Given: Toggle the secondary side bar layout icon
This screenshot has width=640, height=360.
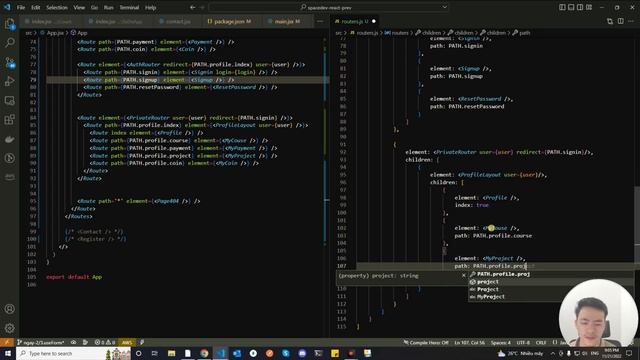Looking at the screenshot, I should click(x=580, y=7).
